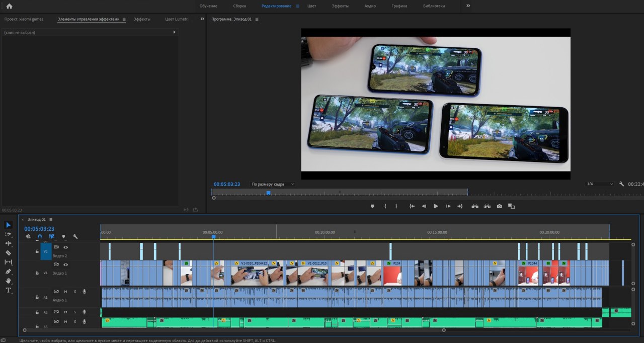
Task: Solo audio track A2
Action: (x=75, y=312)
